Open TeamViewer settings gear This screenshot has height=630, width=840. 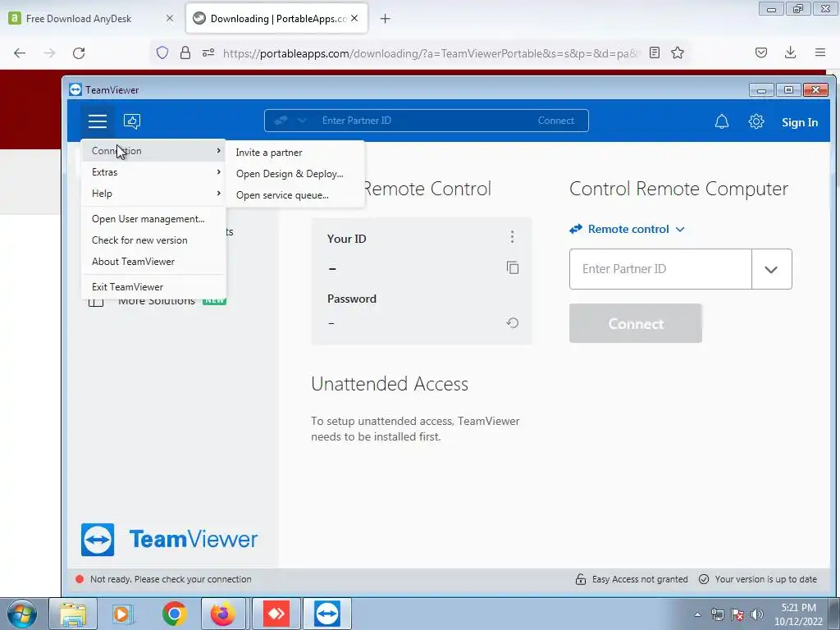coord(756,121)
